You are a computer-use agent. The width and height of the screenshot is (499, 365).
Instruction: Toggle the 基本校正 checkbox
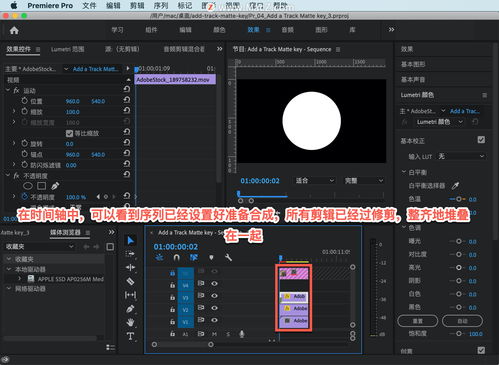(481, 140)
